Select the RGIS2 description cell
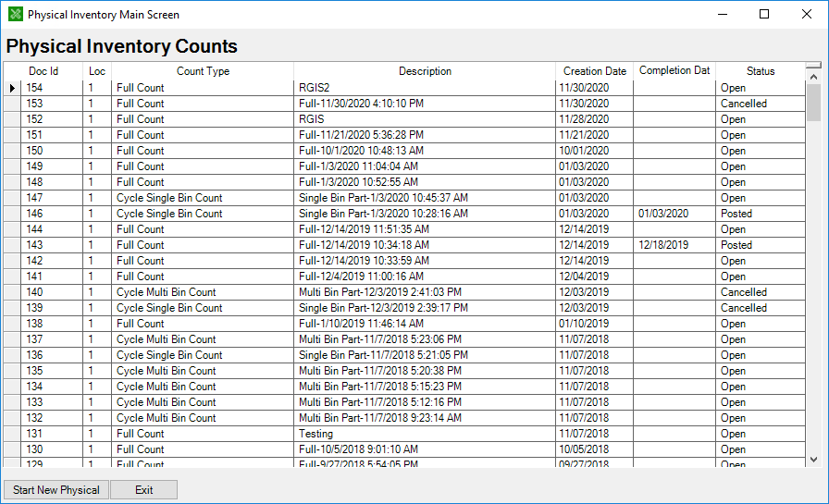Screen dimensions: 829x504 (425, 88)
